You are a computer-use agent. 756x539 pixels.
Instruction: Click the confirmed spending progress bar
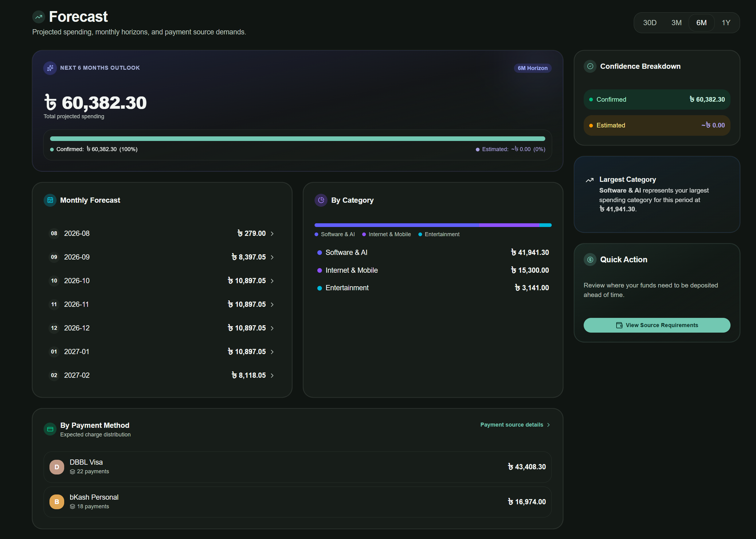[x=297, y=139]
